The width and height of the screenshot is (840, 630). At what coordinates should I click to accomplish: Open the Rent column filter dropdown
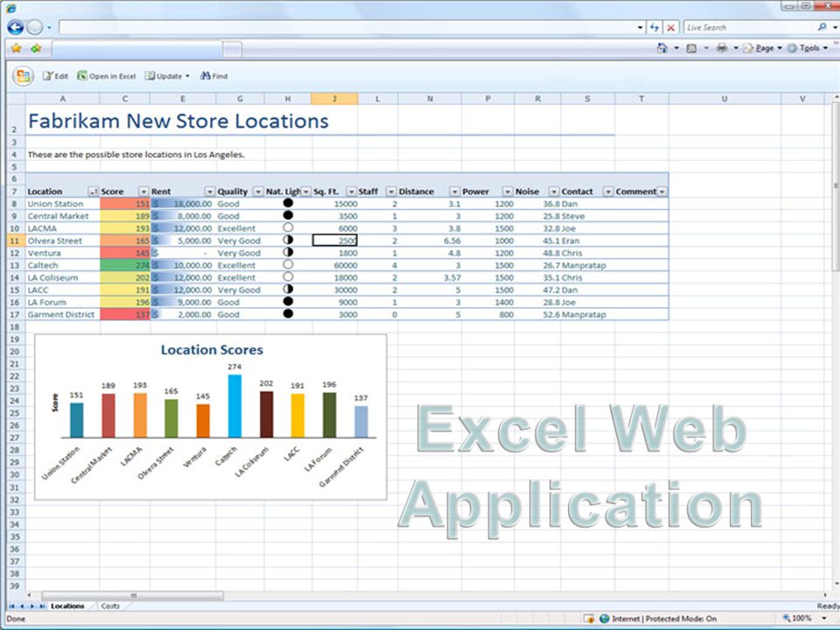(210, 192)
